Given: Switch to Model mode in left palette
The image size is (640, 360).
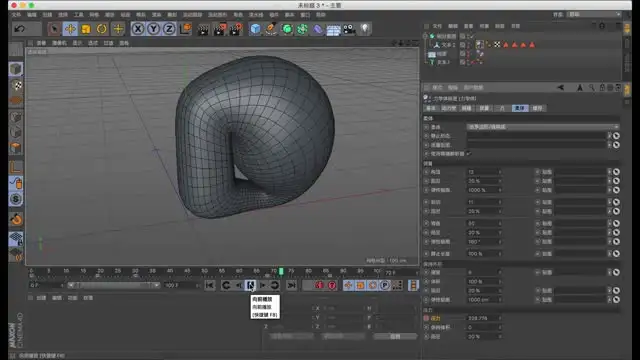Looking at the screenshot, I should point(16,69).
